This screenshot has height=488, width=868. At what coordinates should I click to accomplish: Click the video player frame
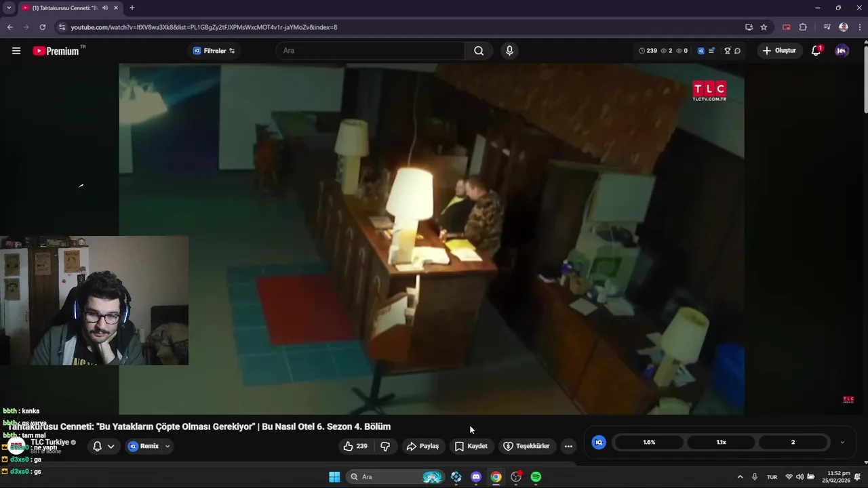[431, 239]
